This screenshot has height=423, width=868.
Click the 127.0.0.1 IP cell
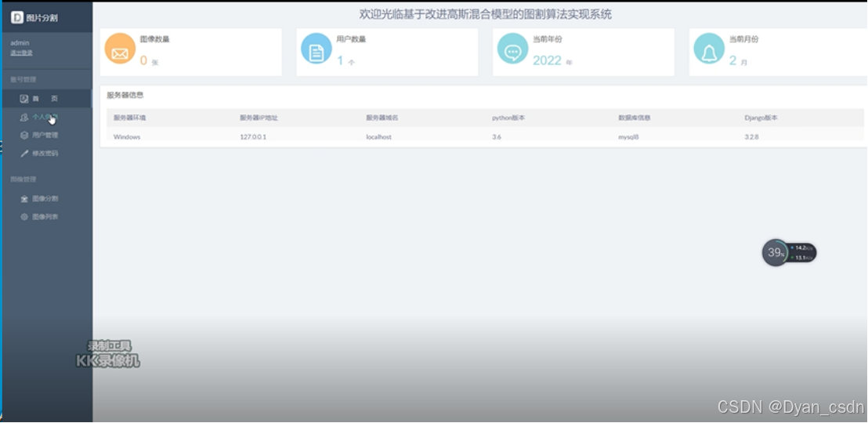pos(253,137)
